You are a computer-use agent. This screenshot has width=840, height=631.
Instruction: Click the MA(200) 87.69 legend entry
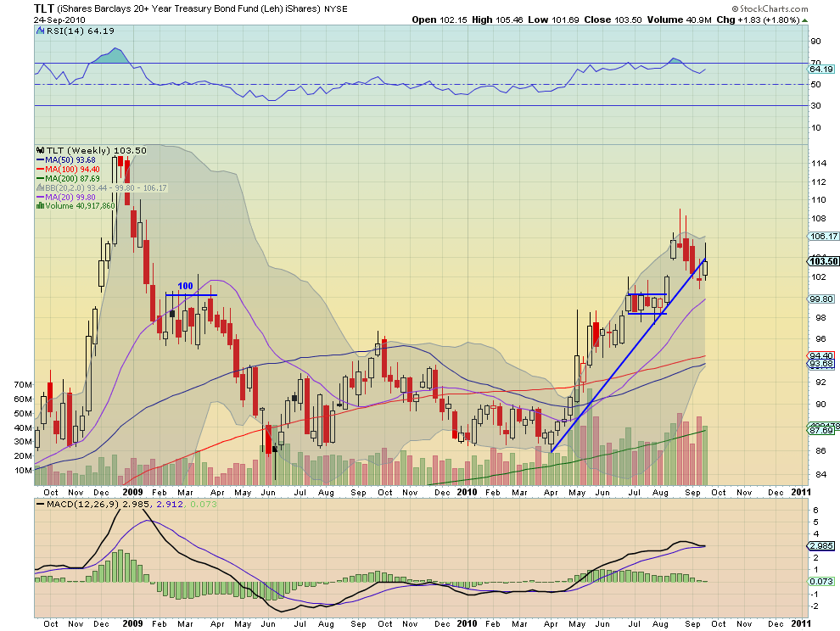(72, 178)
